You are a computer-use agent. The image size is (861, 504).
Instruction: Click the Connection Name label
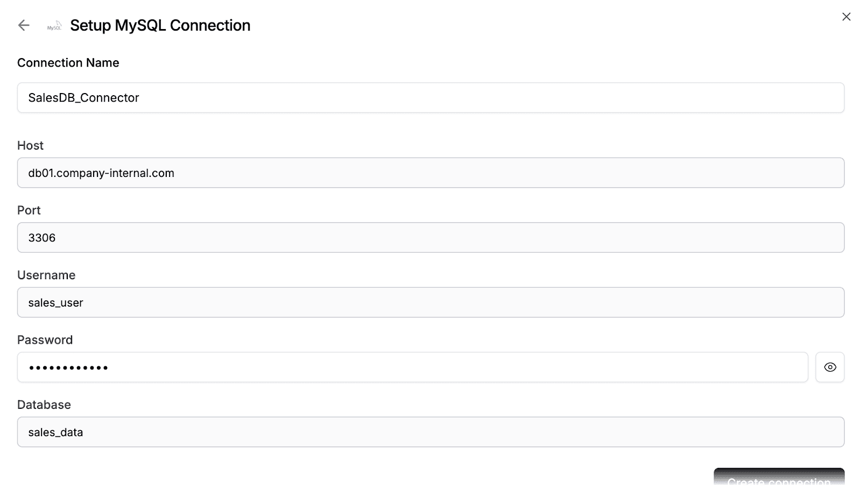tap(68, 63)
